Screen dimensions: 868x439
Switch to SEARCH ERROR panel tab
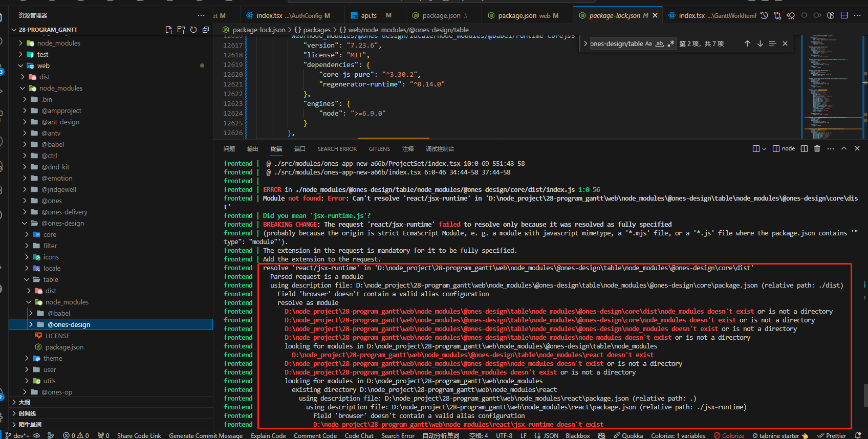point(337,149)
